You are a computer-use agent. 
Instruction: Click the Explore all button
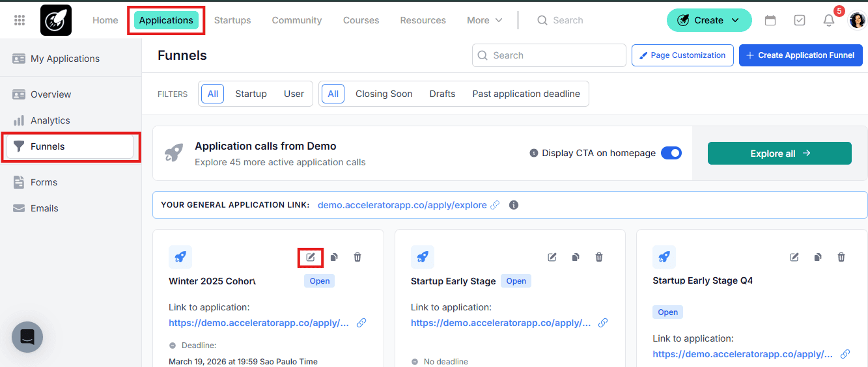[x=779, y=153]
